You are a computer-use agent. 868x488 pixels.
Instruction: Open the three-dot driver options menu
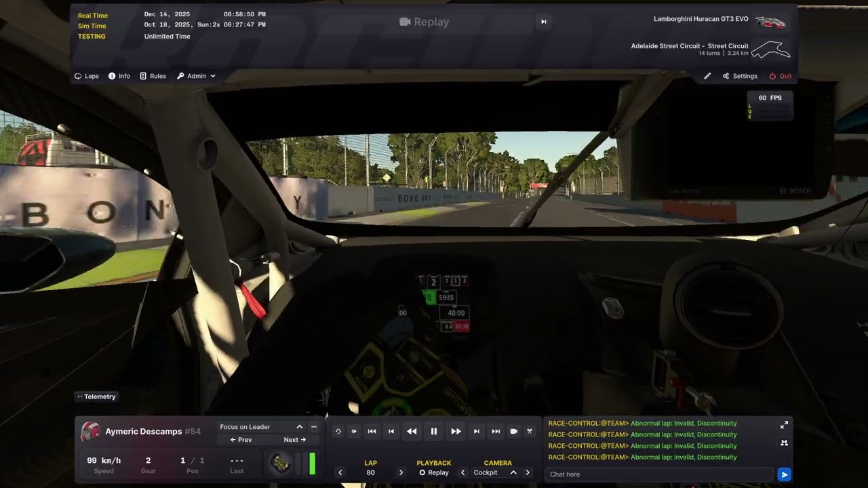tap(313, 427)
